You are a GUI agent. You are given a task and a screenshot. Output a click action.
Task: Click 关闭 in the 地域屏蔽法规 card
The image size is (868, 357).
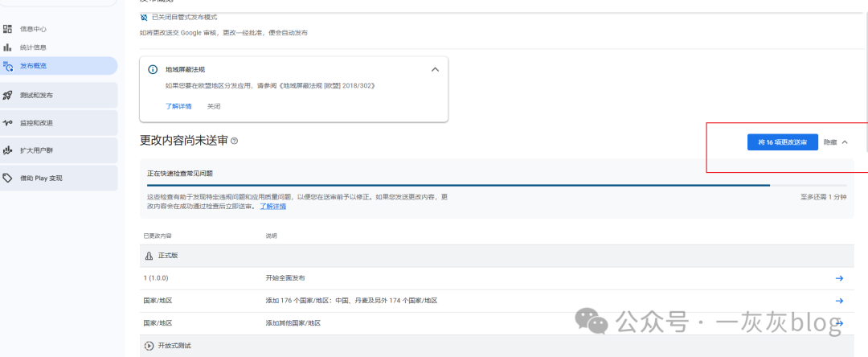214,106
